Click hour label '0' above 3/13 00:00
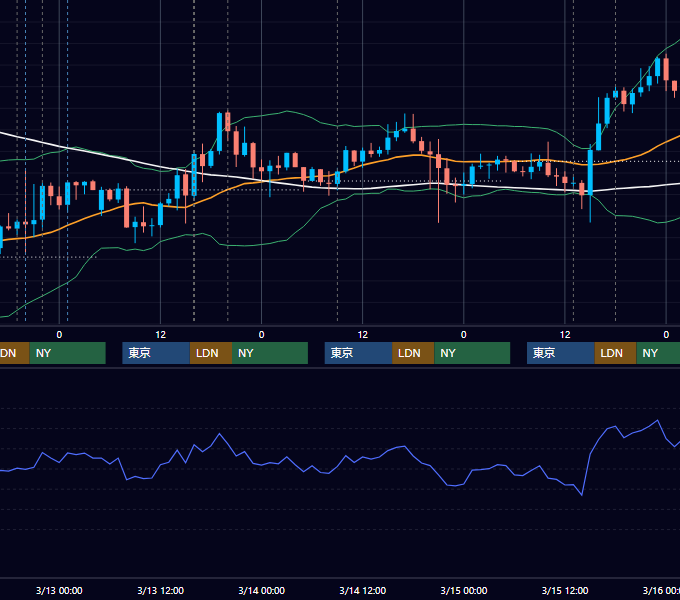The height and width of the screenshot is (600, 680). click(59, 335)
